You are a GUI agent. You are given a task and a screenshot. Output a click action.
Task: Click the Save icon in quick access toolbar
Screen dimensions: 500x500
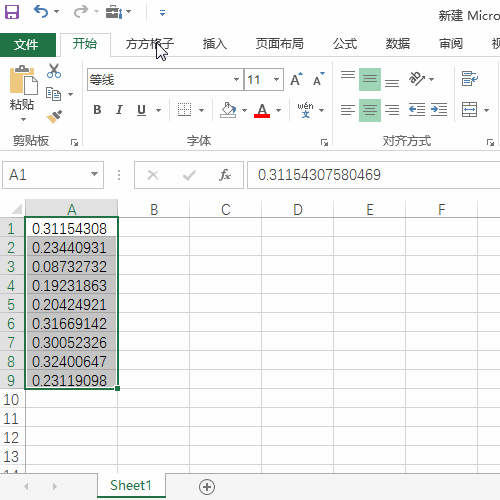tap(12, 12)
